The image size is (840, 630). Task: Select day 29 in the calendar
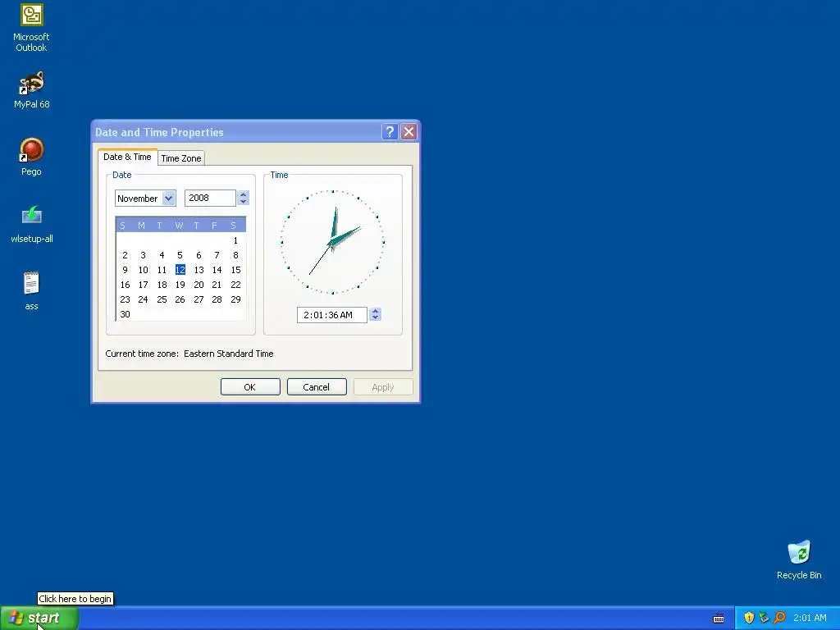(235, 299)
